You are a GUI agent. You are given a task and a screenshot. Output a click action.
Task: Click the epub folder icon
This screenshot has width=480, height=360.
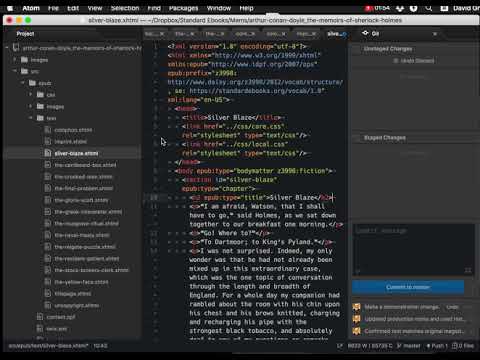tap(32, 83)
